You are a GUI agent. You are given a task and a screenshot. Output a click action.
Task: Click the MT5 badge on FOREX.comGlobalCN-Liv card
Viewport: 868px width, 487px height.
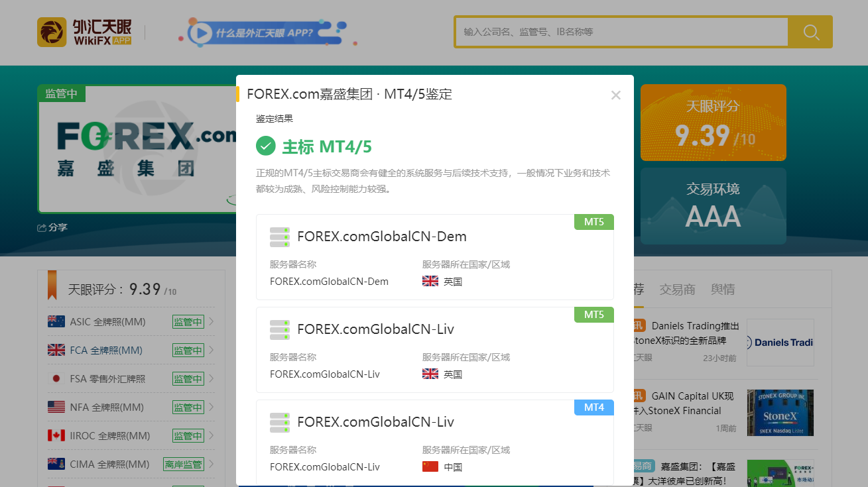point(594,315)
